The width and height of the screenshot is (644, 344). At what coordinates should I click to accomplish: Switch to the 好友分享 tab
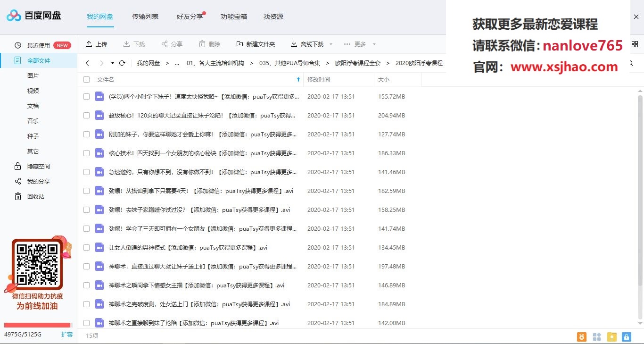[x=190, y=17]
